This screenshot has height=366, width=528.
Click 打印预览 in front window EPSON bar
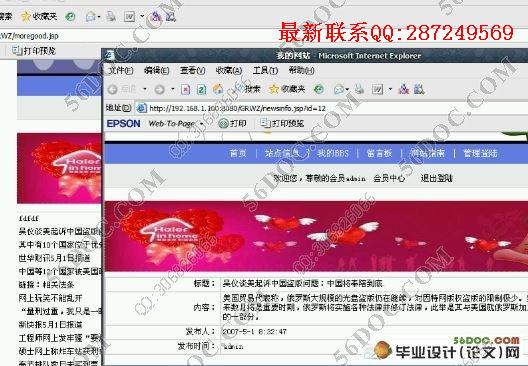pos(282,124)
